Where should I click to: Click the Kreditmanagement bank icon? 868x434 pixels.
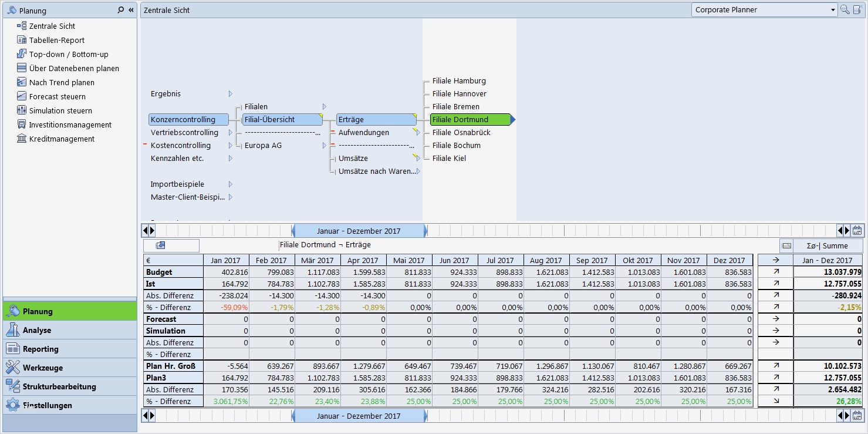(x=22, y=139)
